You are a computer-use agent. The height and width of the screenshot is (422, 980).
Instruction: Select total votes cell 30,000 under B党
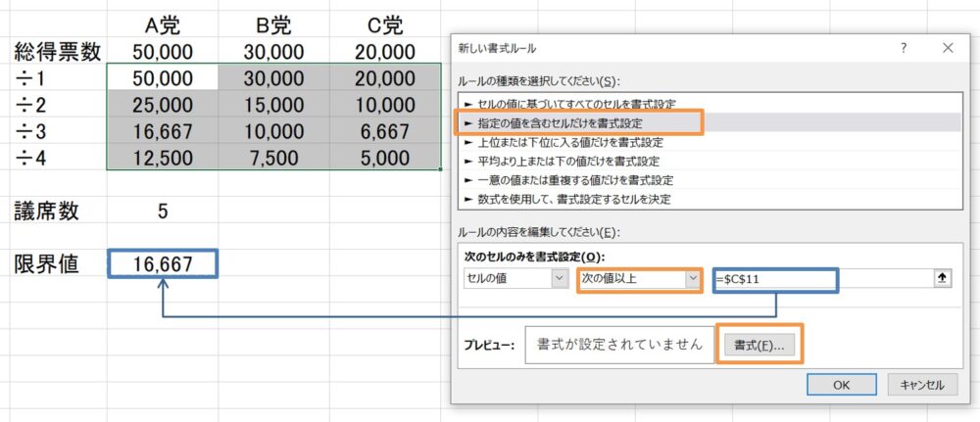pyautogui.click(x=273, y=52)
